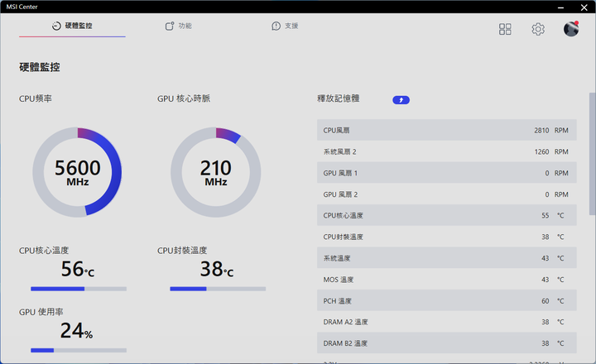Open the grid apps view icon
This screenshot has width=596, height=364.
pos(505,29)
